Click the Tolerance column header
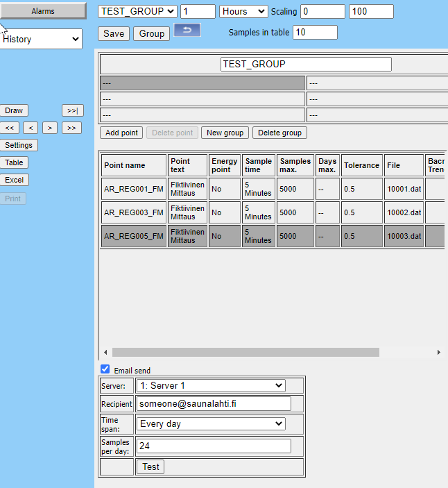This screenshot has height=488, width=448. [361, 165]
